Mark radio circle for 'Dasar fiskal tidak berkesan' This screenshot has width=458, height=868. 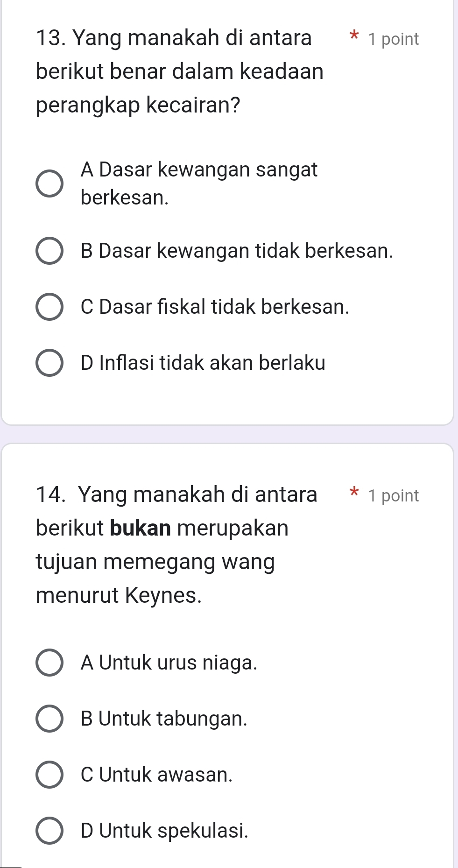pyautogui.click(x=49, y=307)
